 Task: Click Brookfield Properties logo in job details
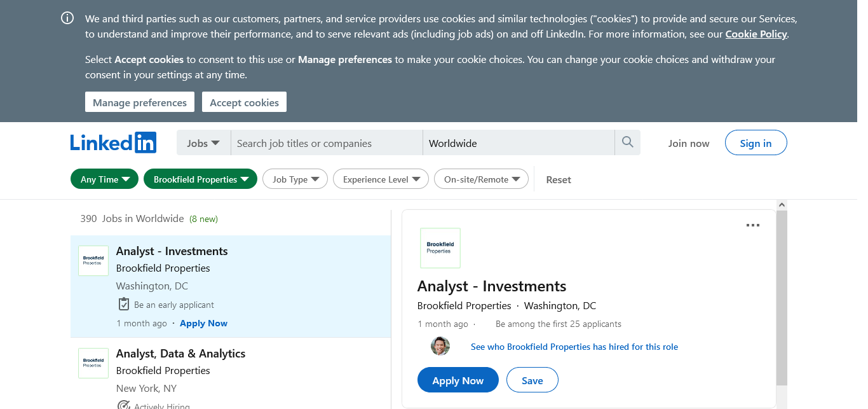coord(440,248)
